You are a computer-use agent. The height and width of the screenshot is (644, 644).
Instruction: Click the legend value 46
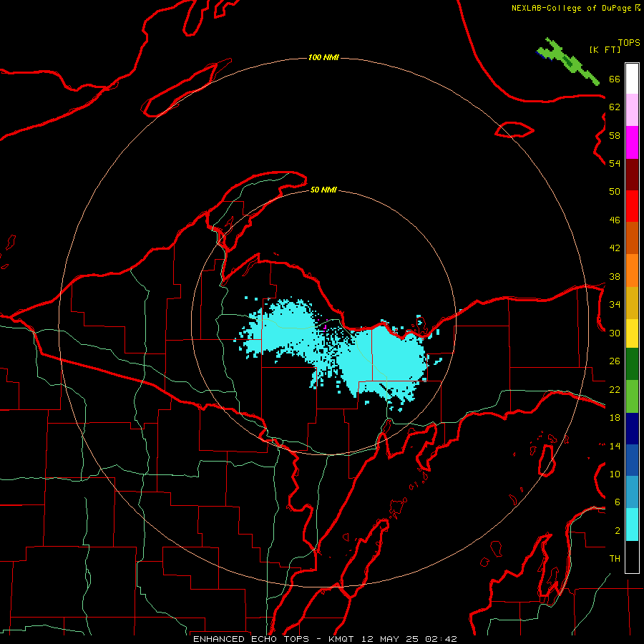tap(615, 220)
